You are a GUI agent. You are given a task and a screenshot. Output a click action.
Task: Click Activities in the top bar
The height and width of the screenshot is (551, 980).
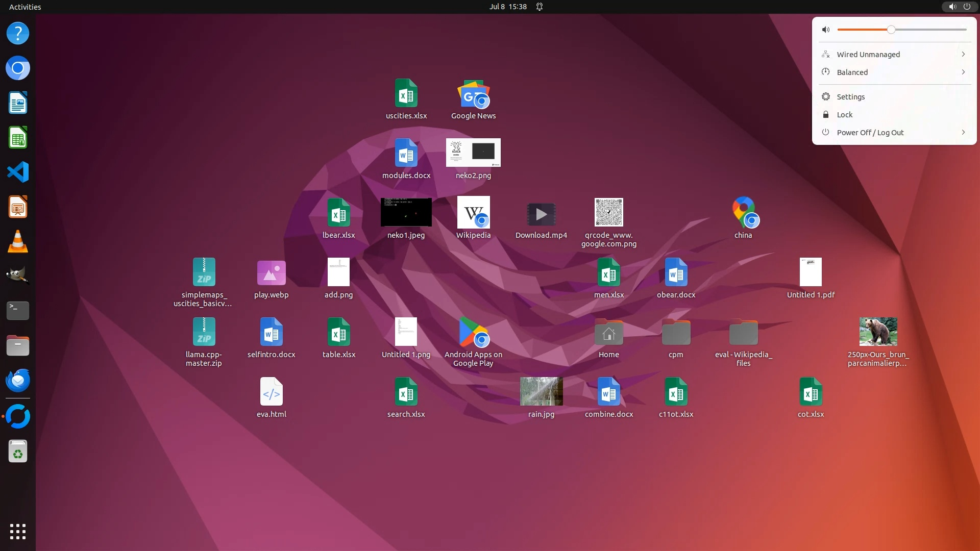tap(25, 7)
